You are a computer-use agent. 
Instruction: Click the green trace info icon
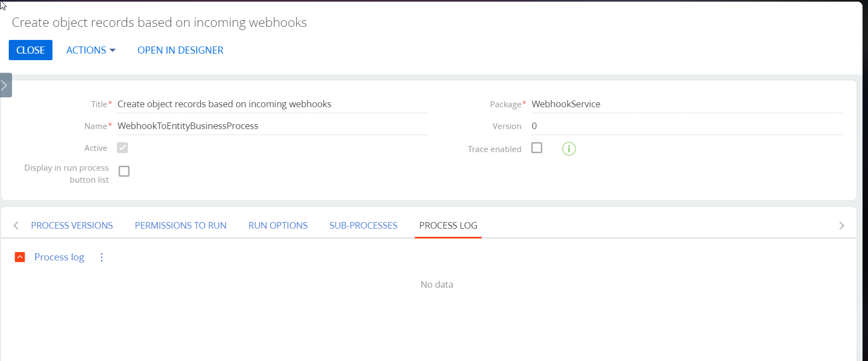point(569,149)
